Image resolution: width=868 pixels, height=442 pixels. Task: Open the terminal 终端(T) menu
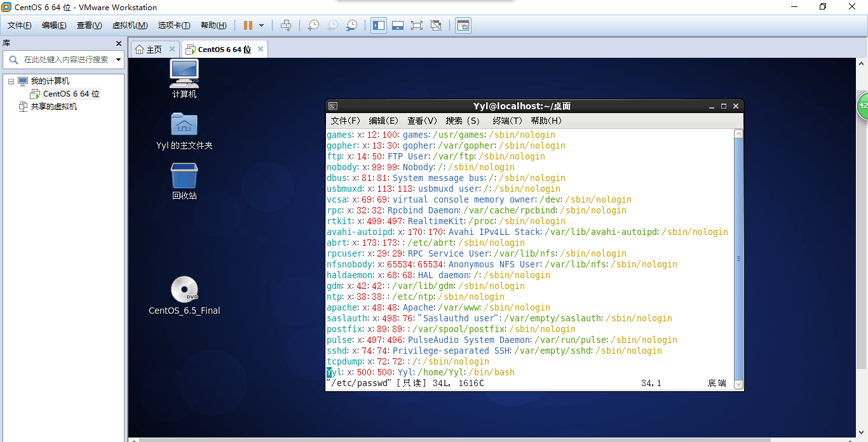point(507,121)
